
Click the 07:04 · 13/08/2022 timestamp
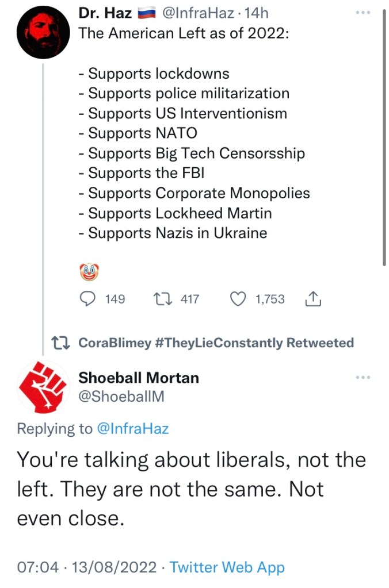pyautogui.click(x=87, y=567)
